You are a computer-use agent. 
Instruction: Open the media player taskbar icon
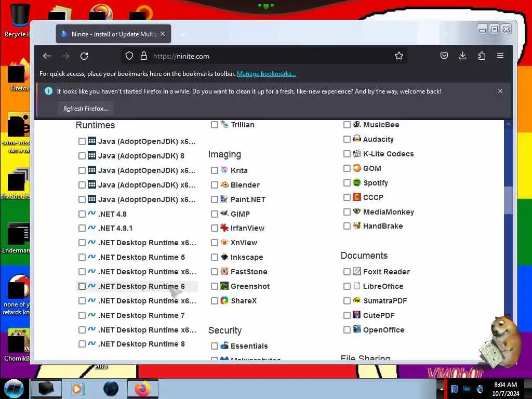(x=77, y=389)
